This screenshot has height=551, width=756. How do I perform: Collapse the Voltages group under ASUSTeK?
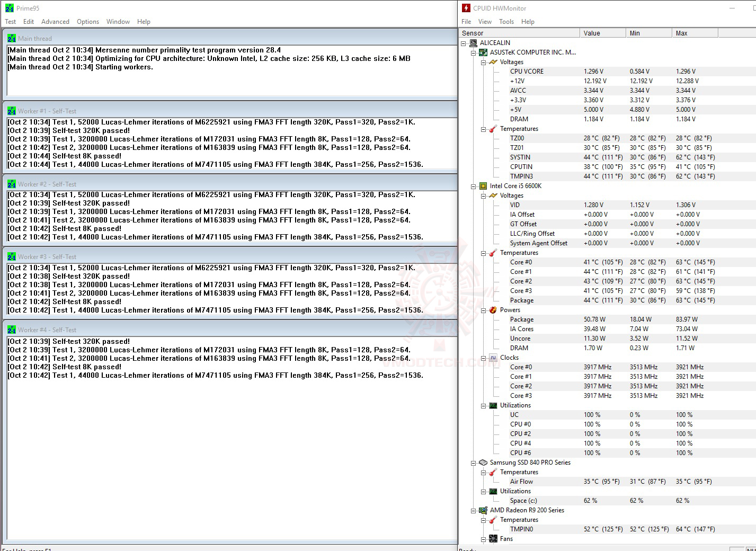click(484, 62)
